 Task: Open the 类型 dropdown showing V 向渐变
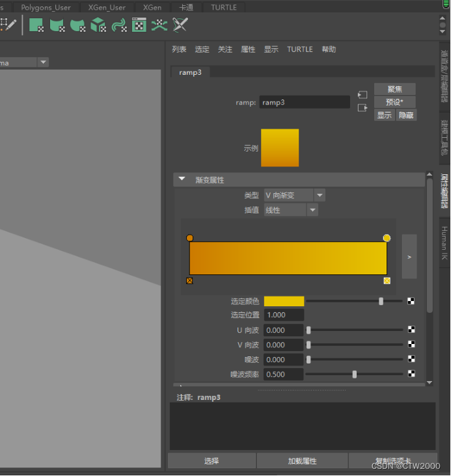point(295,195)
